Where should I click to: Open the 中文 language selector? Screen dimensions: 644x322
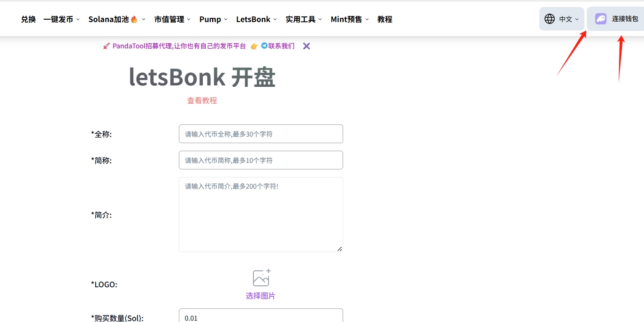[562, 19]
